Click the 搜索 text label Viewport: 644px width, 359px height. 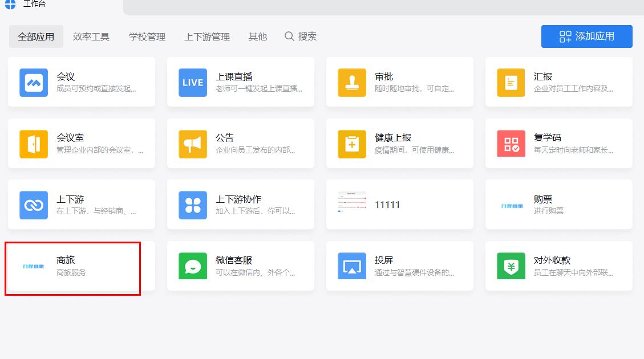point(307,36)
